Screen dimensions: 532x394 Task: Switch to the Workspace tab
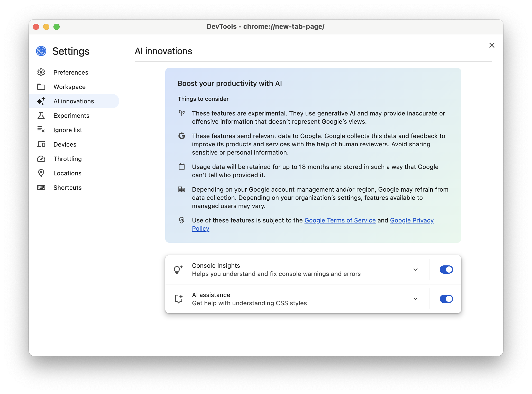[74, 87]
